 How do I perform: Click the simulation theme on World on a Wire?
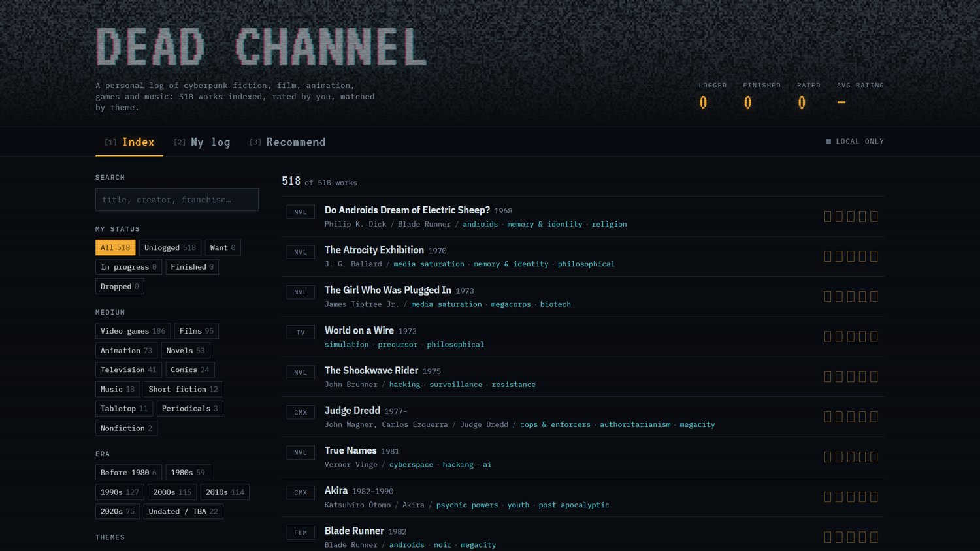pos(347,345)
